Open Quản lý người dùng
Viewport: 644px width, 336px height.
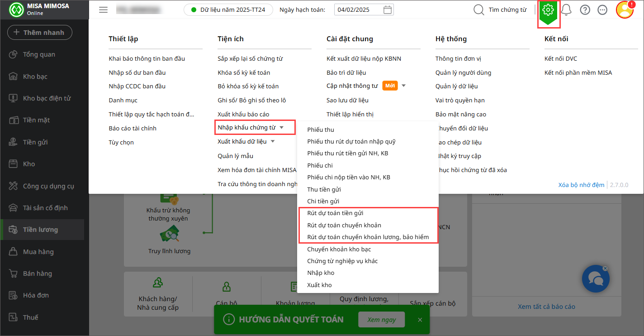click(463, 72)
